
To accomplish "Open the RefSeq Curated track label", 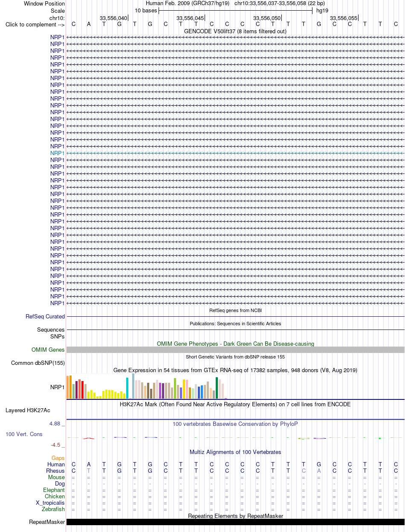I will (x=45, y=317).
